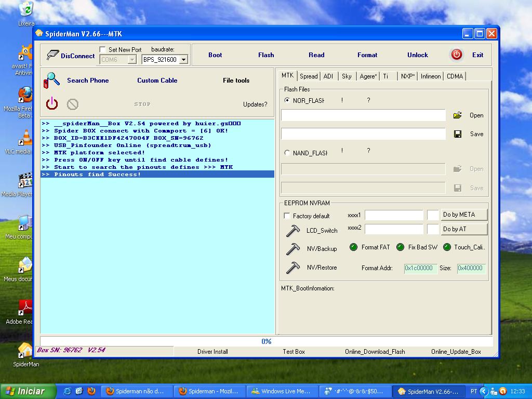
Task: Enable the Set New Port checkbox
Action: point(102,49)
